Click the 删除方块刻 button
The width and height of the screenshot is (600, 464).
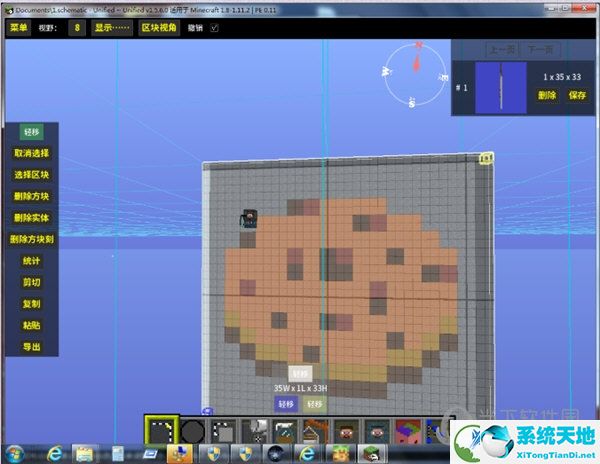[32, 239]
